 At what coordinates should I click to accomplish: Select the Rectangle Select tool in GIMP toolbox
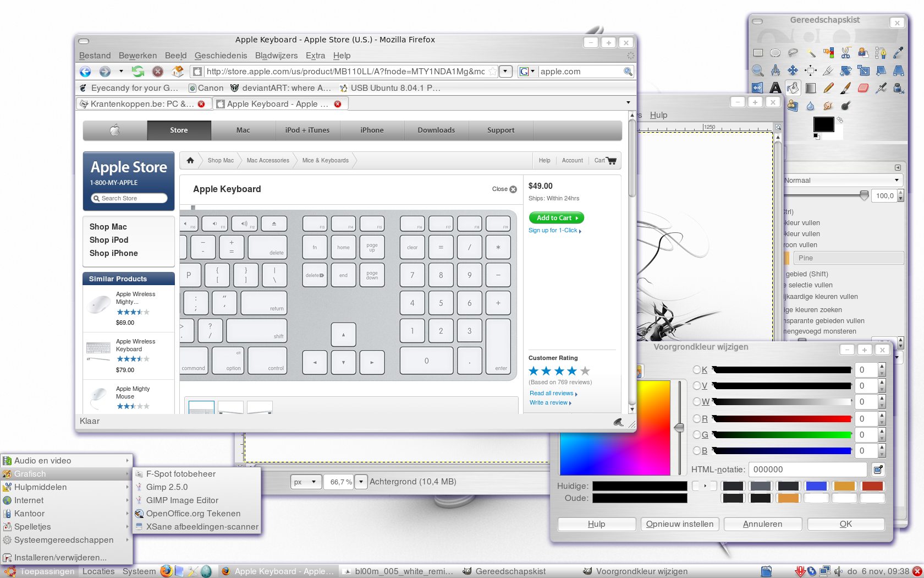click(x=758, y=53)
